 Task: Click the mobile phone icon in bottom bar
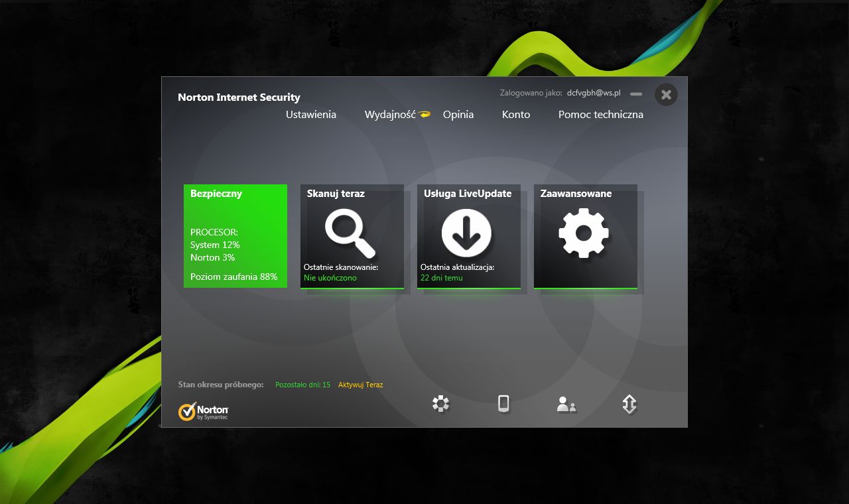pyautogui.click(x=504, y=404)
